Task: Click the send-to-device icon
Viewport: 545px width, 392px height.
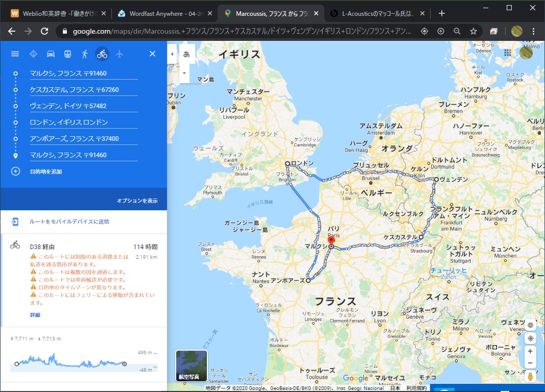Action: tap(15, 222)
